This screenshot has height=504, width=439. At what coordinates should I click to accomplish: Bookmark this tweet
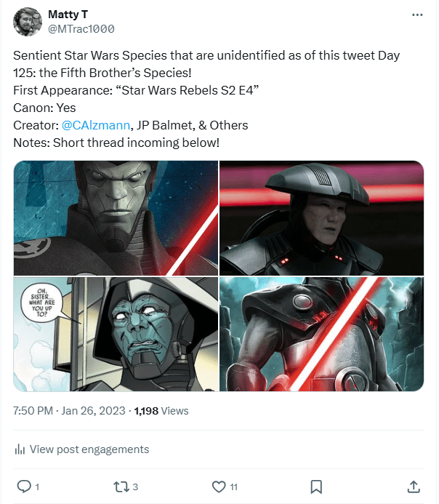point(316,486)
